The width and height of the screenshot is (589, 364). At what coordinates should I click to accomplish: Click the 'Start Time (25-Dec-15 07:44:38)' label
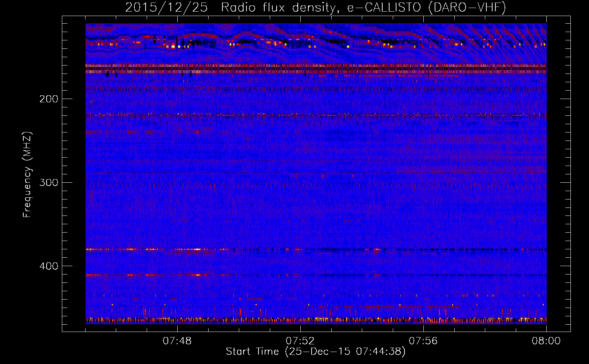316,352
